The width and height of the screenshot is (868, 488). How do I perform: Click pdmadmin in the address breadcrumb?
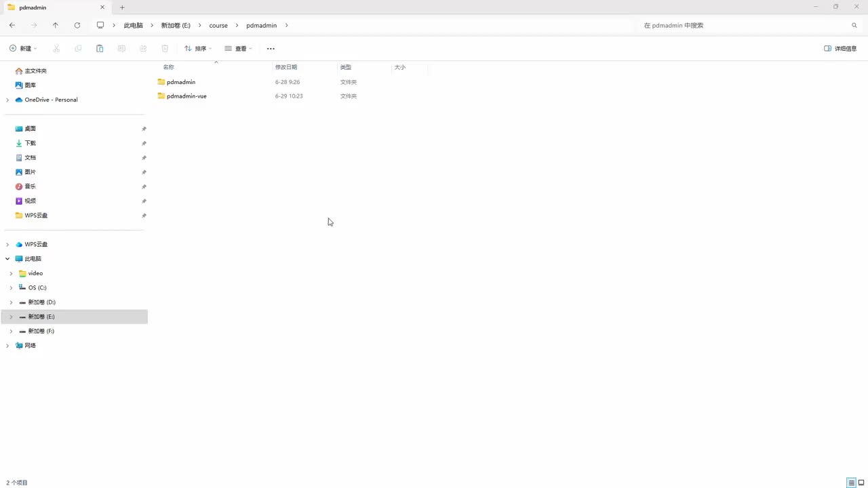pyautogui.click(x=262, y=25)
